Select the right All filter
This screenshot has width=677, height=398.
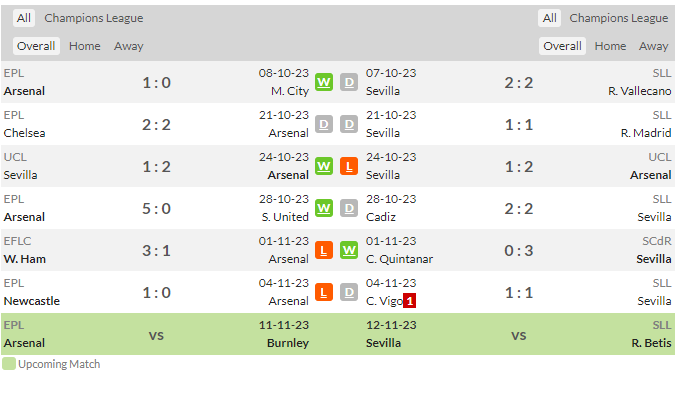(549, 18)
